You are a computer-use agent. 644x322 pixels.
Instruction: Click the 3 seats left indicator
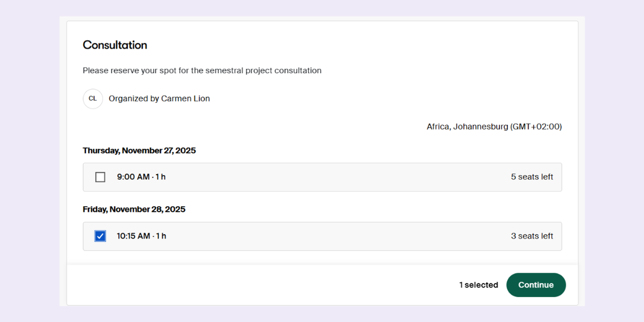pos(532,236)
